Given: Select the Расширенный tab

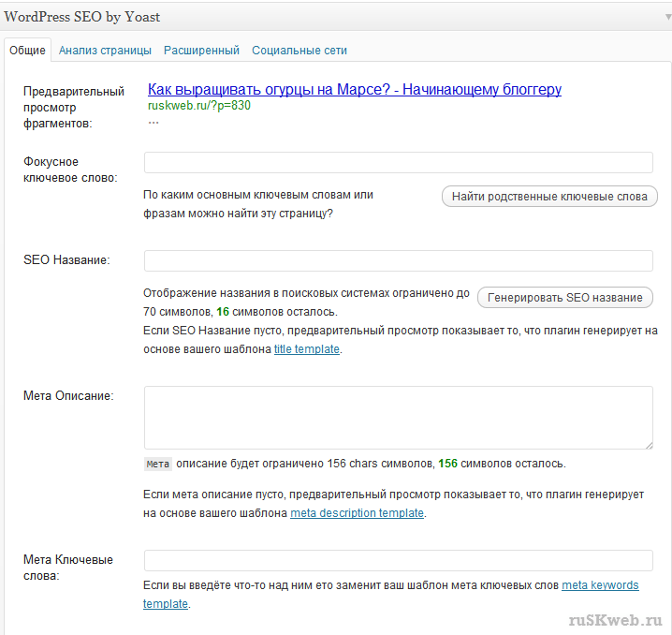Looking at the screenshot, I should point(201,51).
